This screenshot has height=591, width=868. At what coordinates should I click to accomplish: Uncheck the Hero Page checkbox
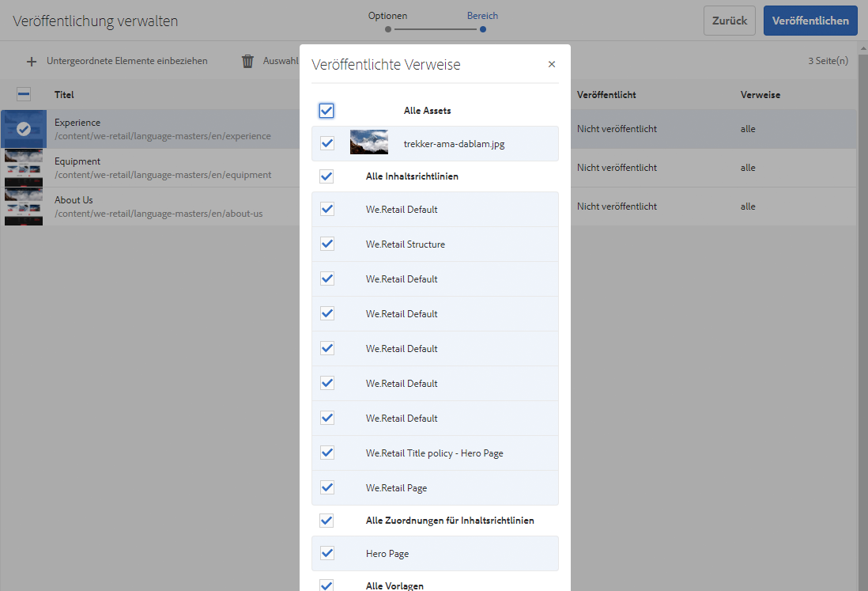coord(326,553)
